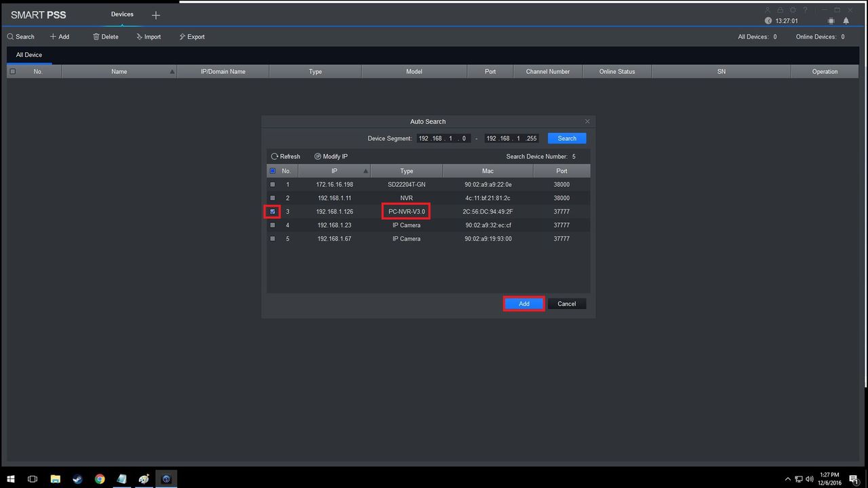Toggle the select-all checkbox in Auto Search header
This screenshot has height=488, width=868.
coord(273,171)
